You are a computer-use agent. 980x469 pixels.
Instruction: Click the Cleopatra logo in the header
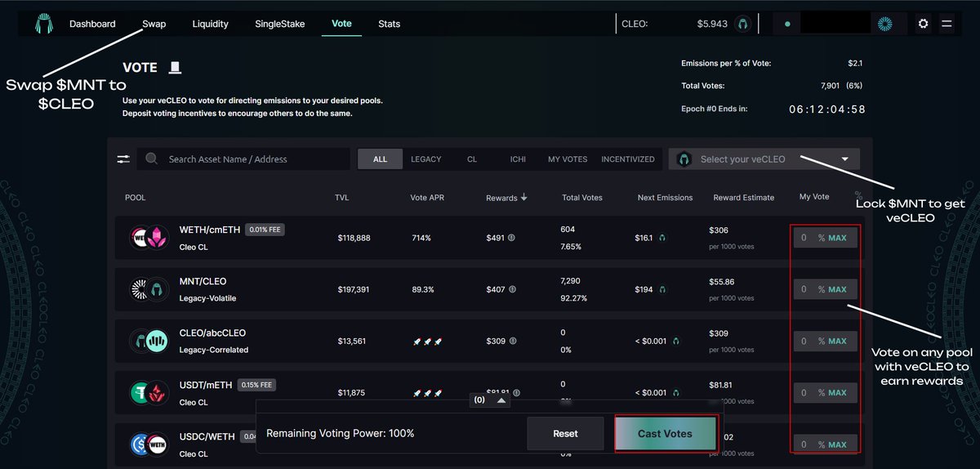(x=43, y=25)
